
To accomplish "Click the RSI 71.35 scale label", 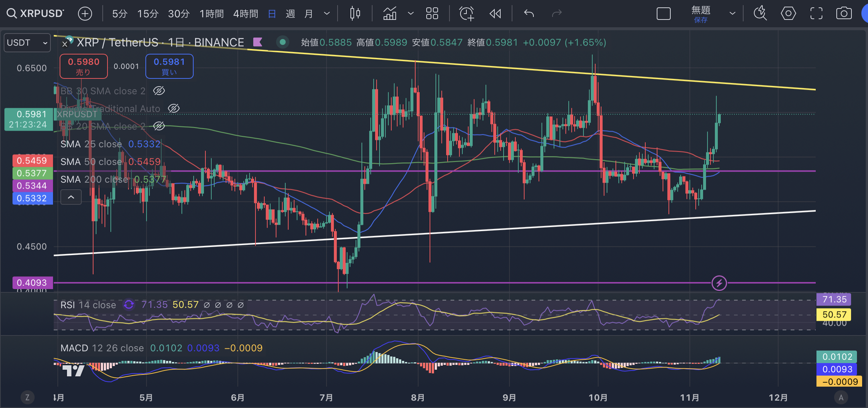I will (x=834, y=299).
